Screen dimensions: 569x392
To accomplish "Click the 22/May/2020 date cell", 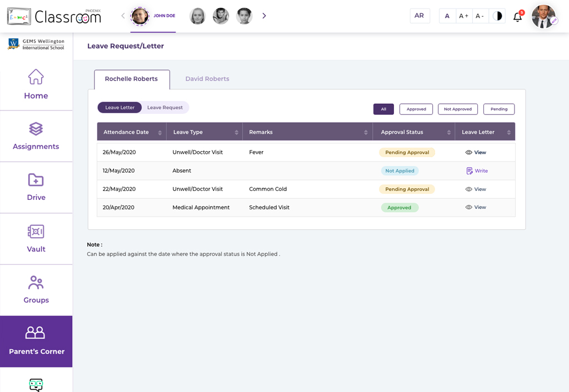I will [x=119, y=189].
